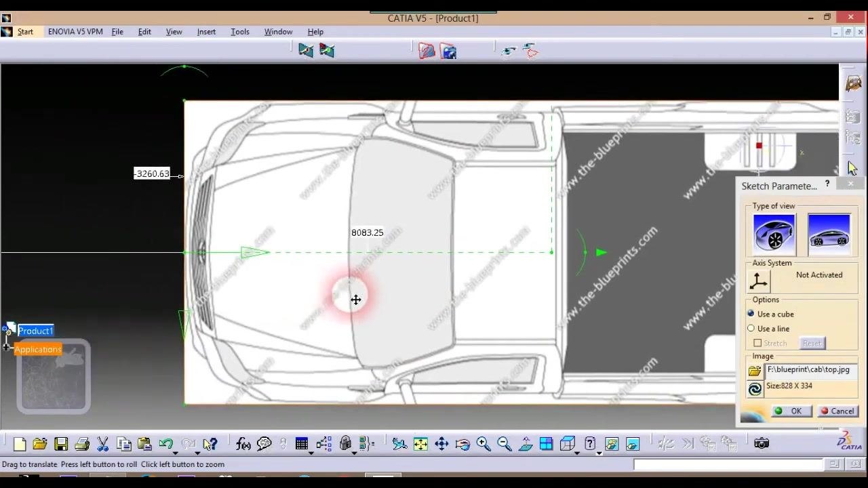Click the isometric view cube icon
The image size is (868, 488).
click(568, 444)
